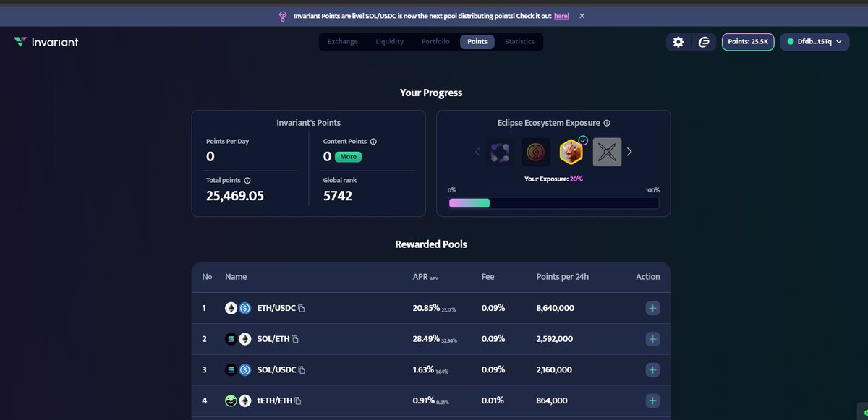Viewport: 868px width, 420px height.
Task: Switch to the Statistics tab
Action: (x=519, y=42)
